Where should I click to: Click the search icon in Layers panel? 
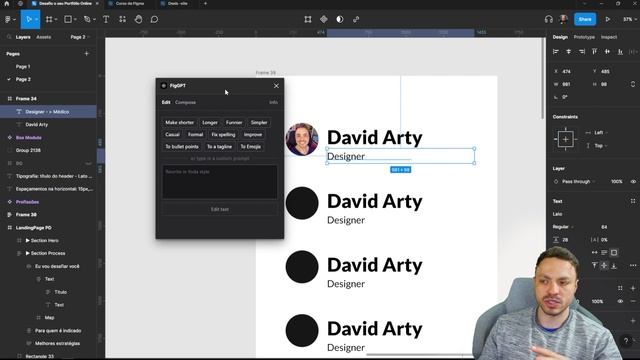click(x=9, y=37)
